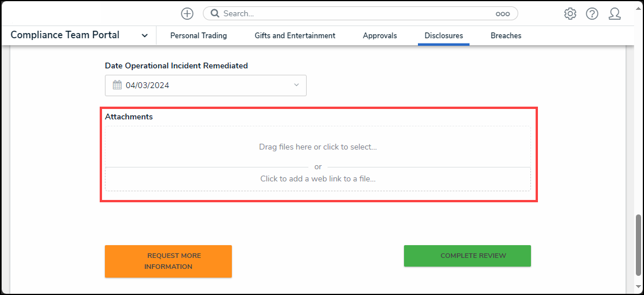
Task: Select the Disclosures tab
Action: point(443,35)
